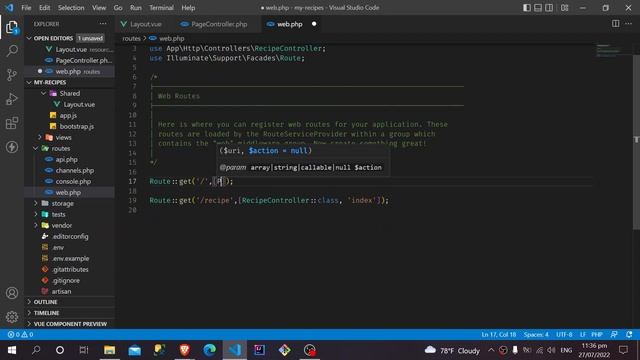Viewport: 640px width, 360px height.
Task: Open Microsoft Edge from the taskbar
Action: pos(209,350)
